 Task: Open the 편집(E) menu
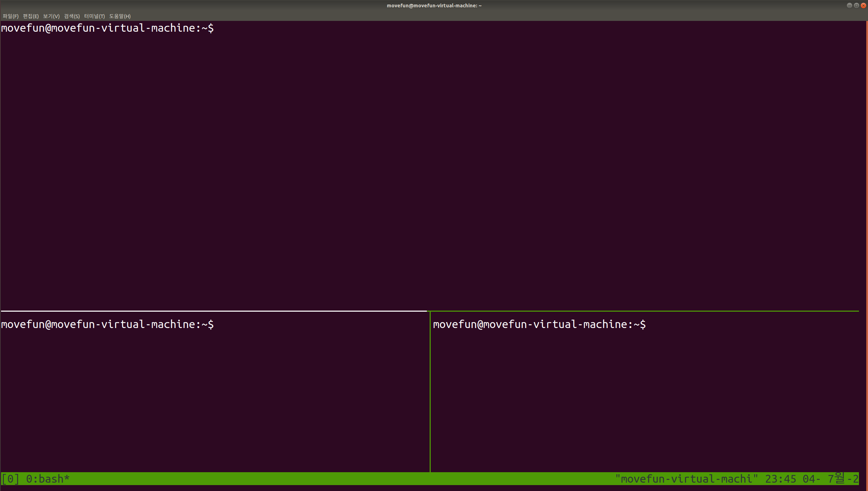click(x=31, y=16)
